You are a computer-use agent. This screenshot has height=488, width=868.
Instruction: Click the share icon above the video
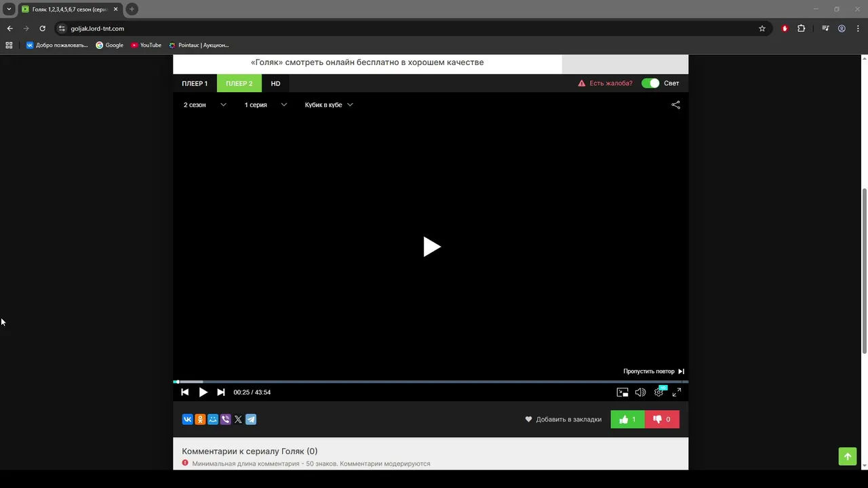675,105
